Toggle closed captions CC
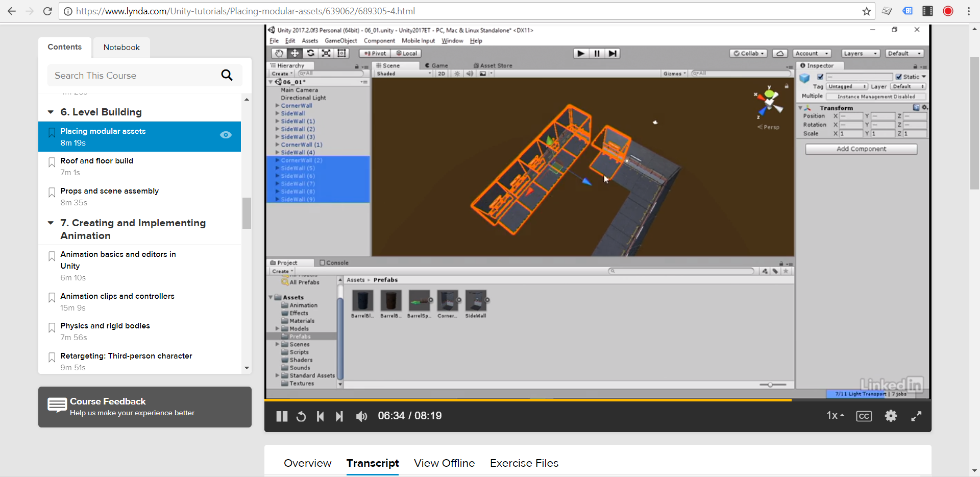 click(864, 416)
